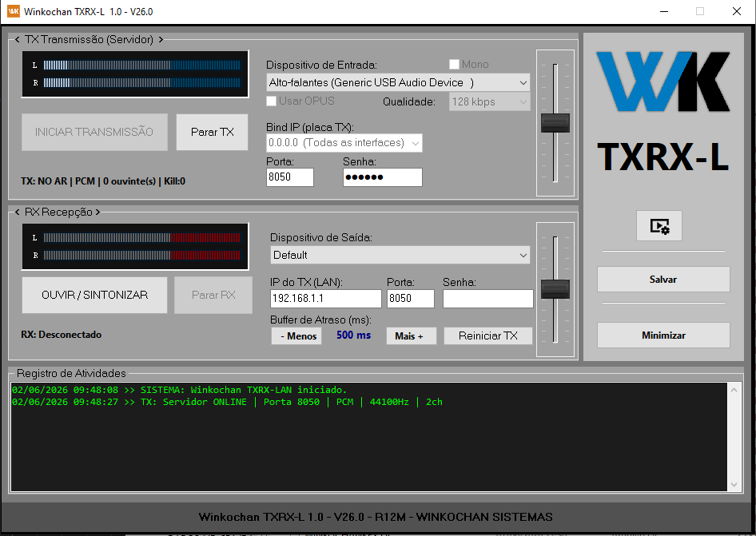Click the log scrollbar up arrow

click(734, 390)
